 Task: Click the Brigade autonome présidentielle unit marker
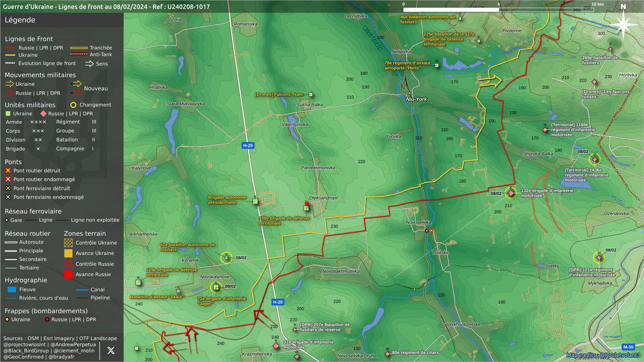[255, 201]
